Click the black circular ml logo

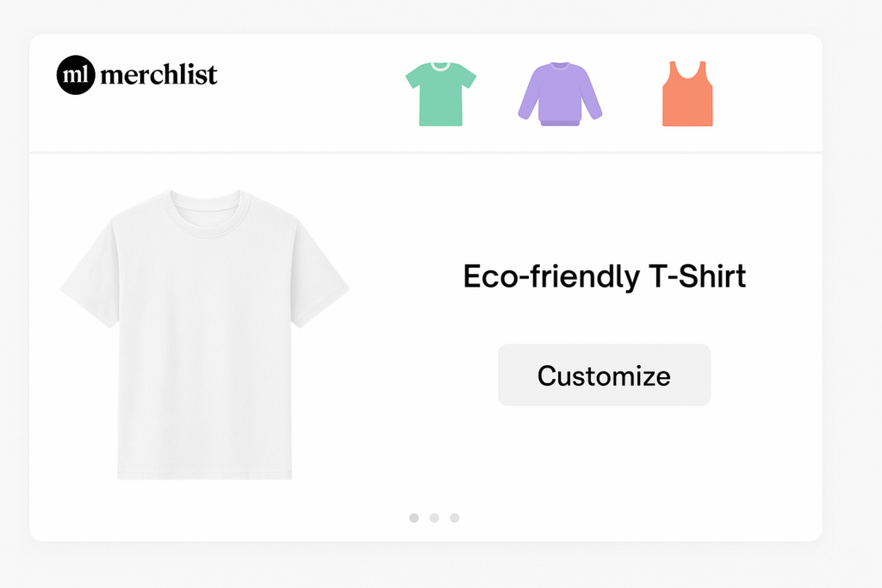(75, 75)
